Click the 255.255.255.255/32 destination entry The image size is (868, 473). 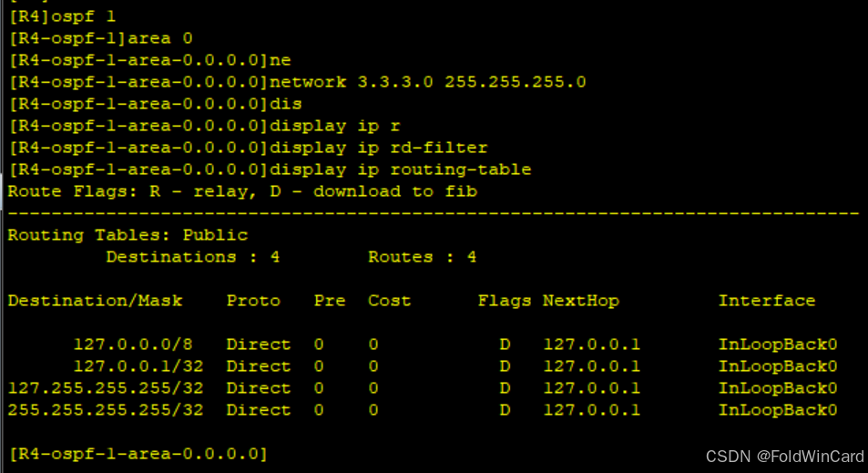(106, 410)
